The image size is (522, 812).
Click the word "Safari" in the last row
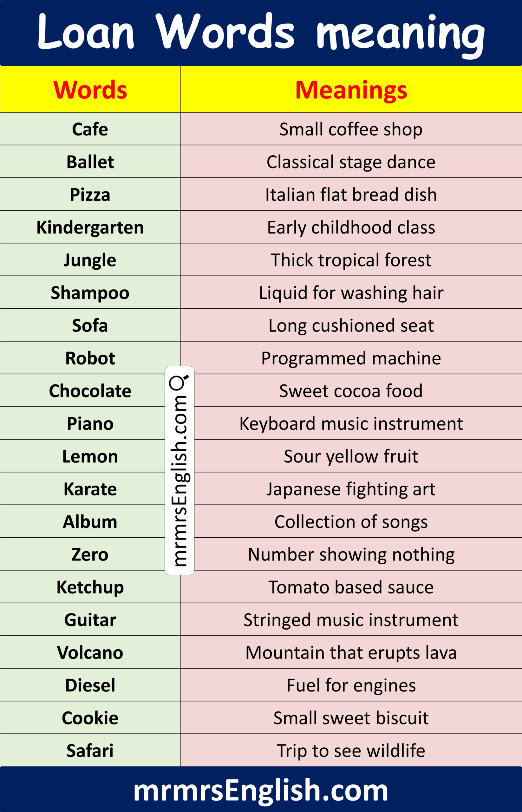(90, 750)
